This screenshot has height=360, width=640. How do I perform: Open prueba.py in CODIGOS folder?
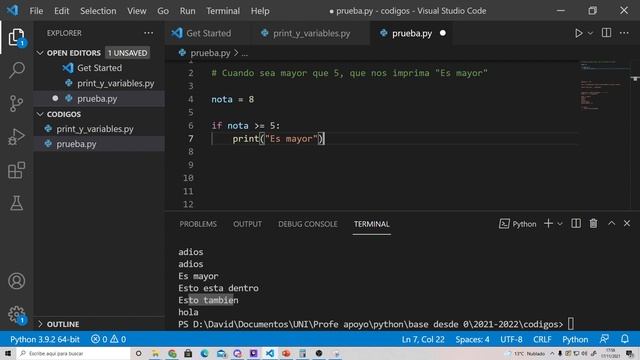(99, 144)
